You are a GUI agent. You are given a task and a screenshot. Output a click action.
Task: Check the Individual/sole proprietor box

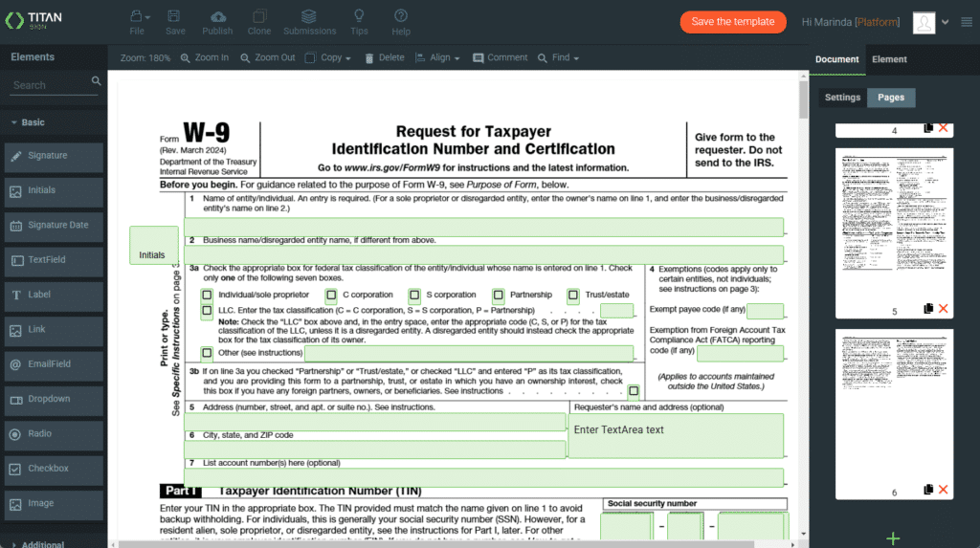(x=207, y=296)
